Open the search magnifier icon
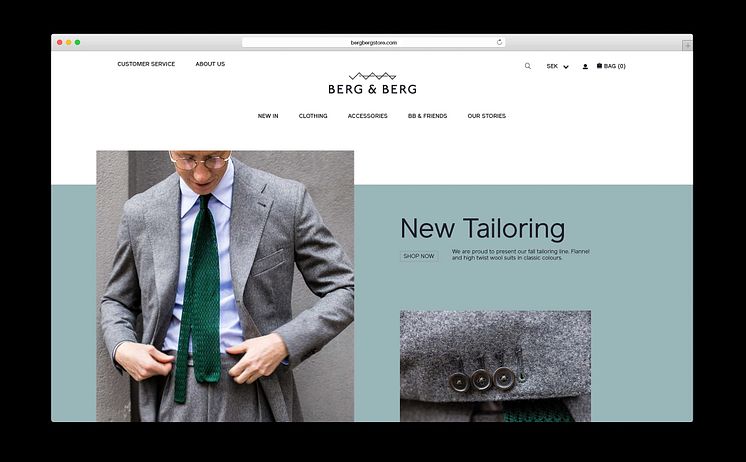This screenshot has height=462, width=746. tap(528, 66)
